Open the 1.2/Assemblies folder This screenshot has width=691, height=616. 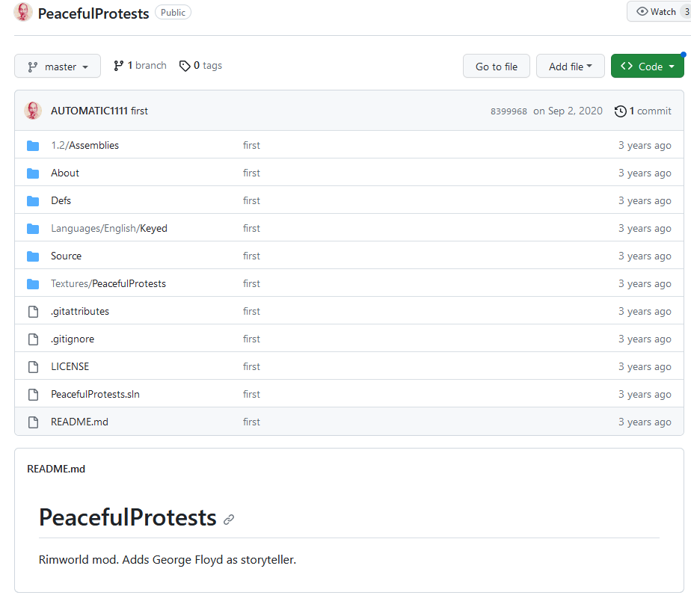(x=85, y=145)
